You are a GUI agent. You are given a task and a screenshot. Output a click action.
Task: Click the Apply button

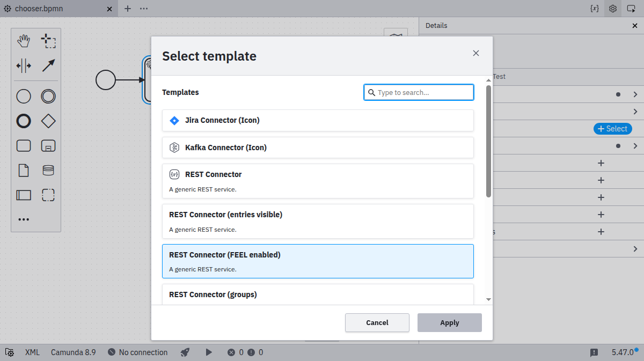(x=450, y=322)
